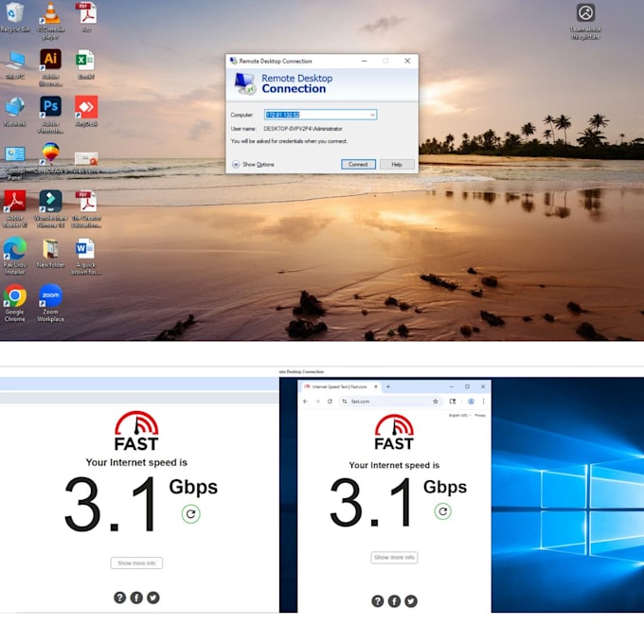Click the Twitter icon on remote Fast page
Viewport: 644px width, 644px height.
[411, 601]
